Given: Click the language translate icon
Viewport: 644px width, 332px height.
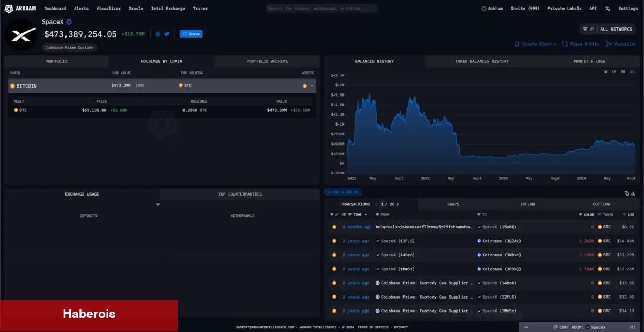Looking at the screenshot, I should point(608,9).
